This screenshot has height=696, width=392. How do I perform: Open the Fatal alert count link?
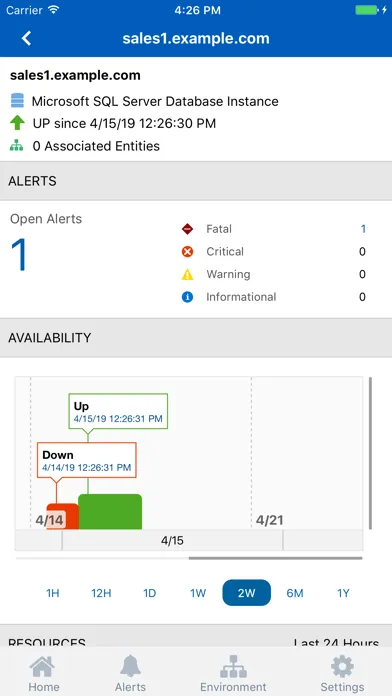pyautogui.click(x=363, y=229)
